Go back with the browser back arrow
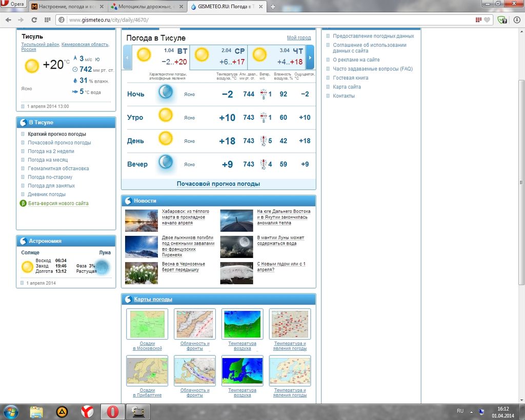The image size is (525, 420). [8, 20]
